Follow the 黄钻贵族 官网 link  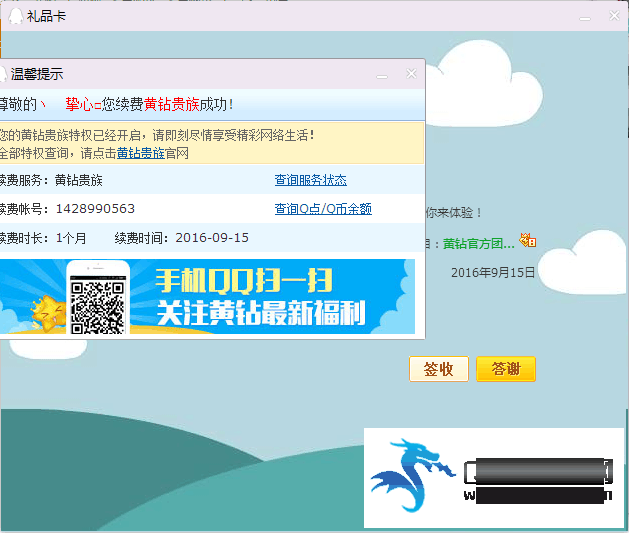pyautogui.click(x=141, y=153)
